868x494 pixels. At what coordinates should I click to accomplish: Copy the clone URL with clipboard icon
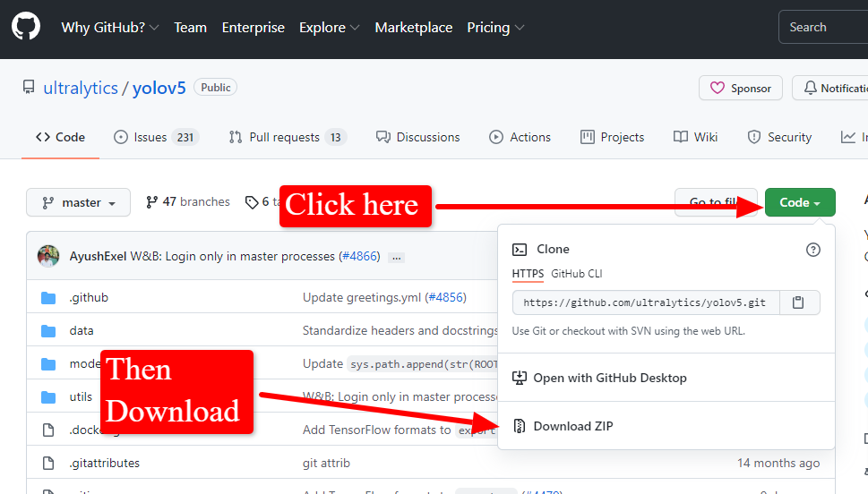pos(798,302)
